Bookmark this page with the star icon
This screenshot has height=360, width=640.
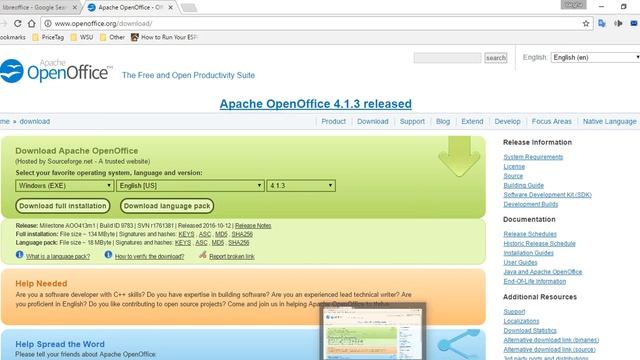pyautogui.click(x=586, y=23)
